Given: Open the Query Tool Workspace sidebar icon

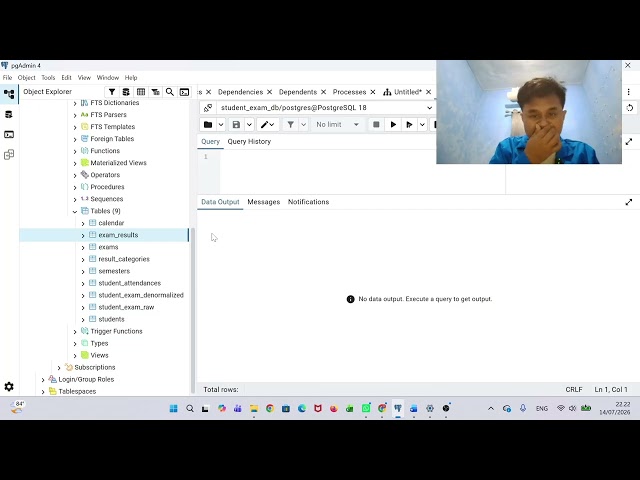Looking at the screenshot, I should [x=9, y=115].
